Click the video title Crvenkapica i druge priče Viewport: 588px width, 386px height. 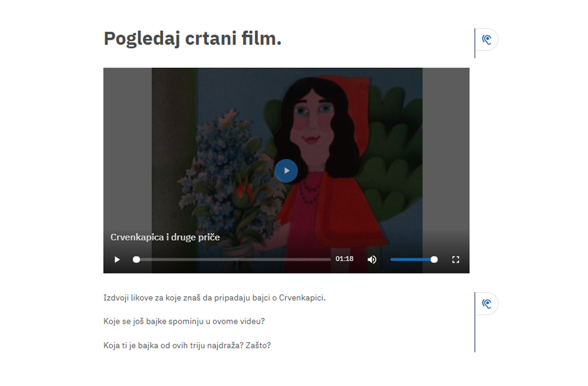click(165, 237)
